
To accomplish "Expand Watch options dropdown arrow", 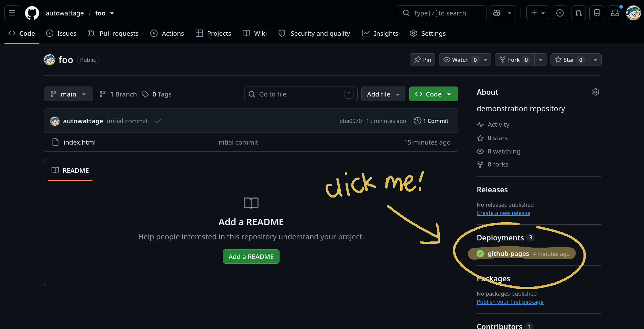I will click(x=485, y=60).
